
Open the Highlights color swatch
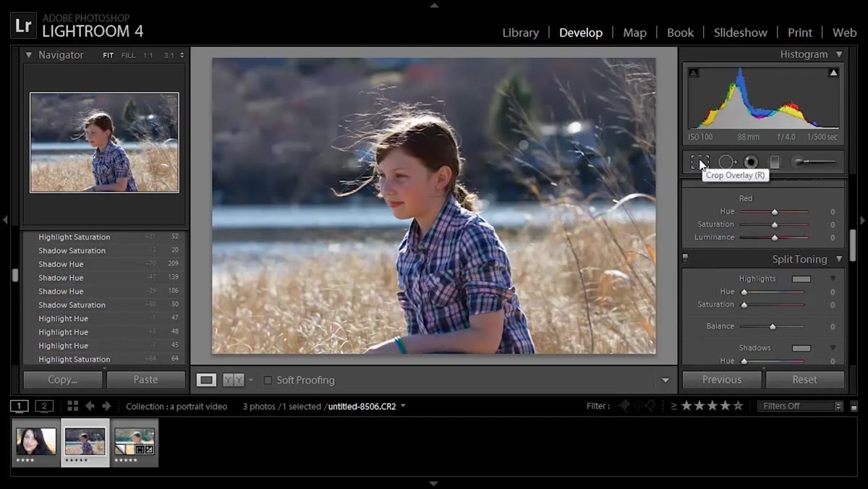pos(801,278)
